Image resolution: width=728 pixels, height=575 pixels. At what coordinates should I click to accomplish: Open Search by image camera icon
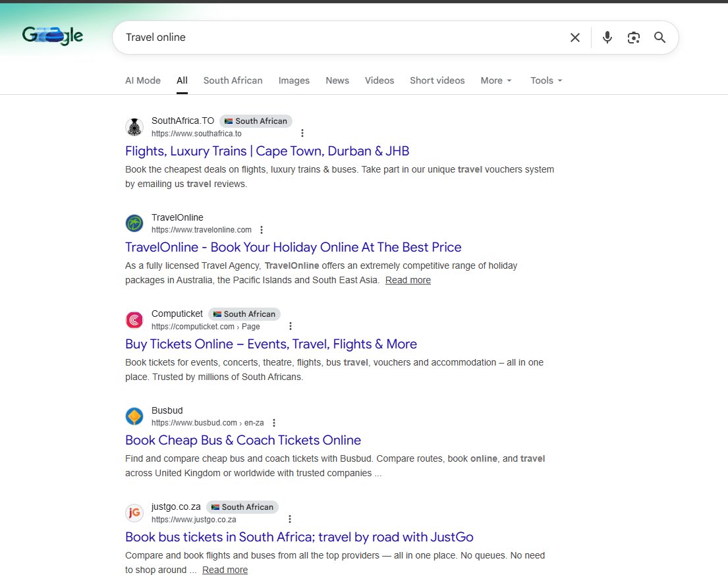633,38
